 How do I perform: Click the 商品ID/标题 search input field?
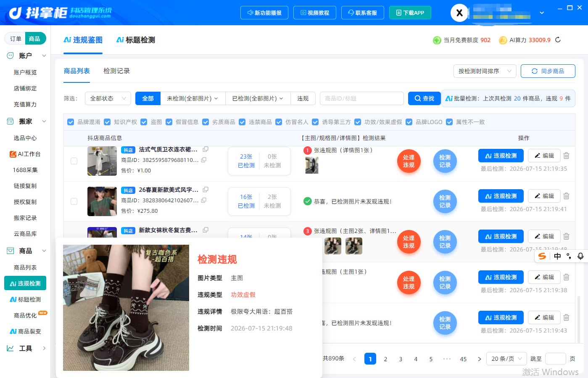coord(362,98)
